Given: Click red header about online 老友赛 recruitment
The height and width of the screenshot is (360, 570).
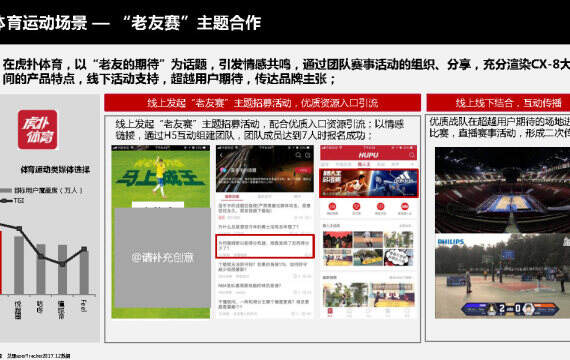Looking at the screenshot, I should (262, 103).
